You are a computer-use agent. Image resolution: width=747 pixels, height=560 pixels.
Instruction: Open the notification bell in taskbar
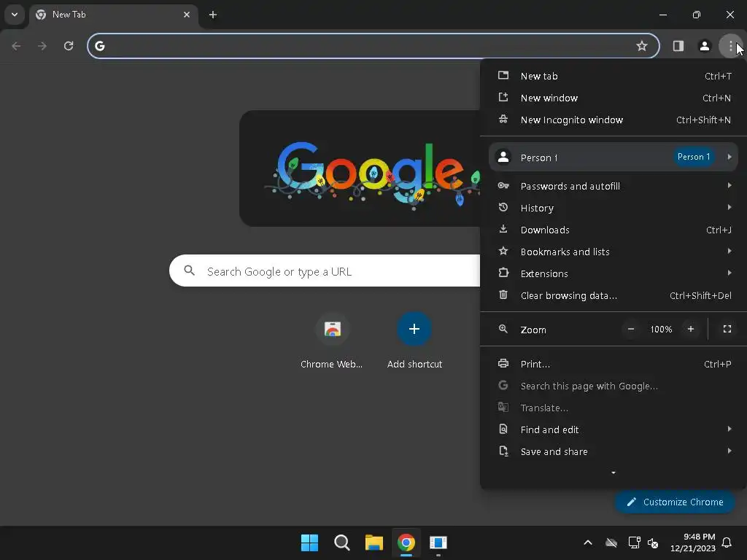[727, 542]
